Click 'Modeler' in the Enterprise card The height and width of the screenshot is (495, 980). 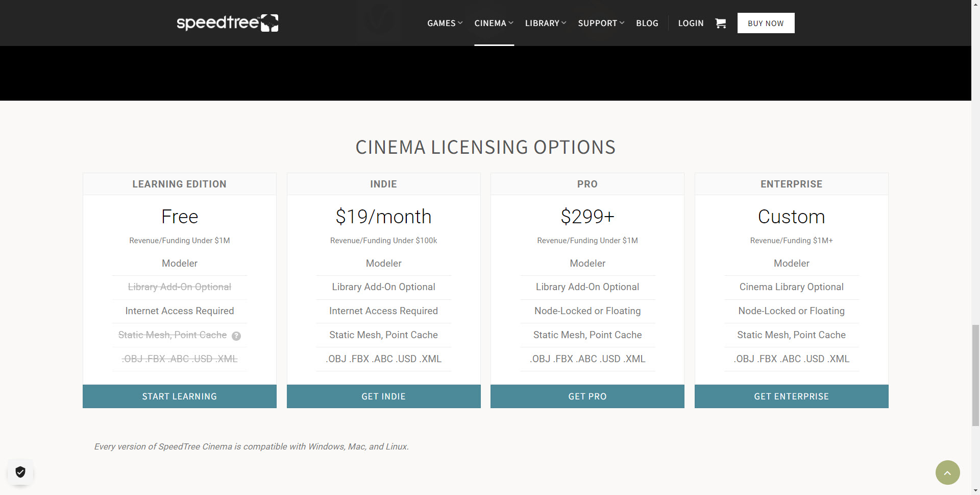tap(792, 264)
